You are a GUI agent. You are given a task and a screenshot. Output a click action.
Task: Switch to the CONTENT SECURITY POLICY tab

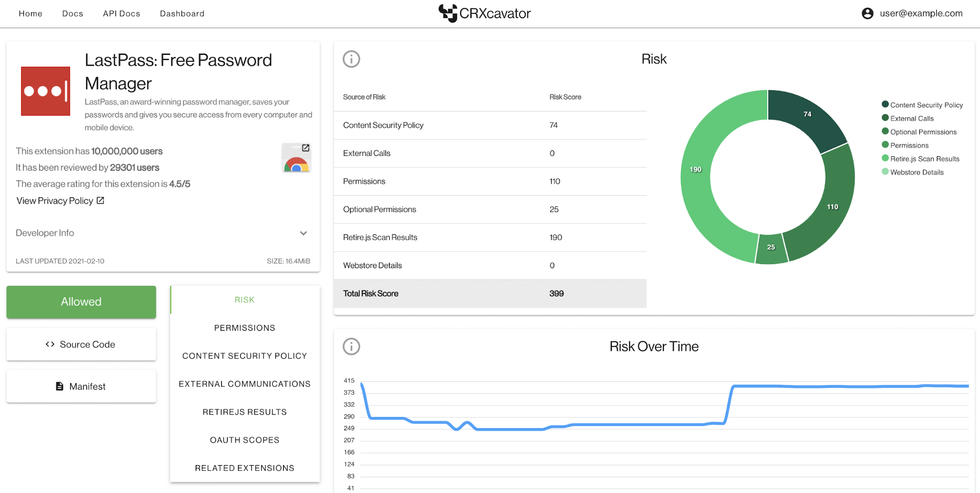click(x=245, y=356)
